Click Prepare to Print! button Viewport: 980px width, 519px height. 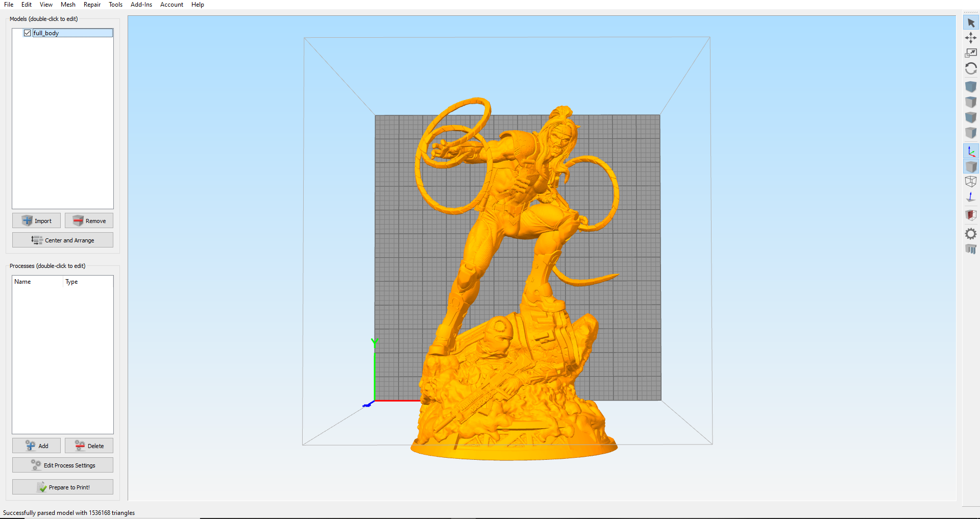click(x=63, y=487)
